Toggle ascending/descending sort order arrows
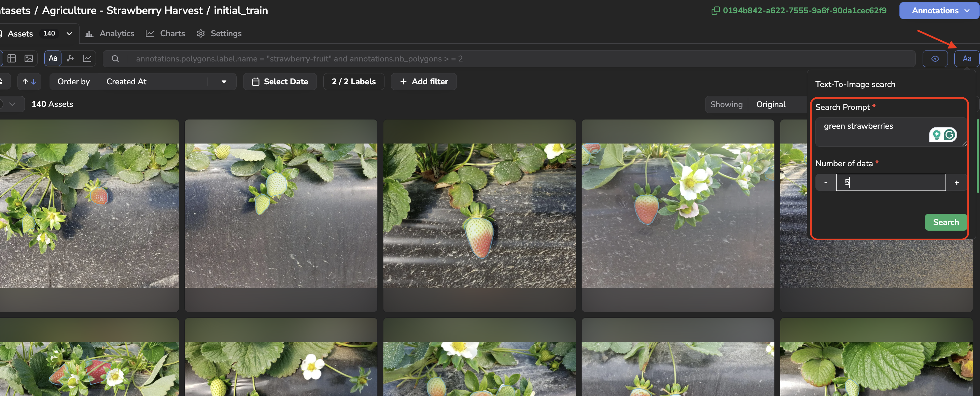The image size is (980, 396). pos(29,81)
